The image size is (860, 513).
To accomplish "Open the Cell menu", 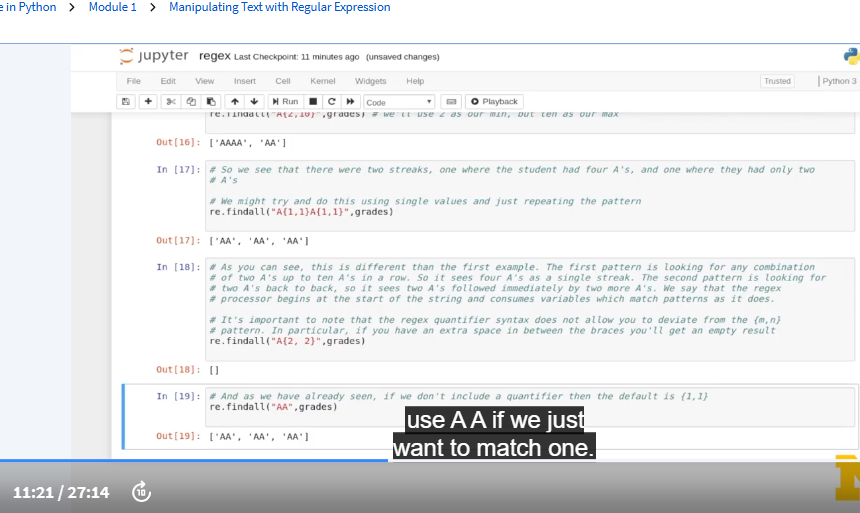I will point(282,81).
